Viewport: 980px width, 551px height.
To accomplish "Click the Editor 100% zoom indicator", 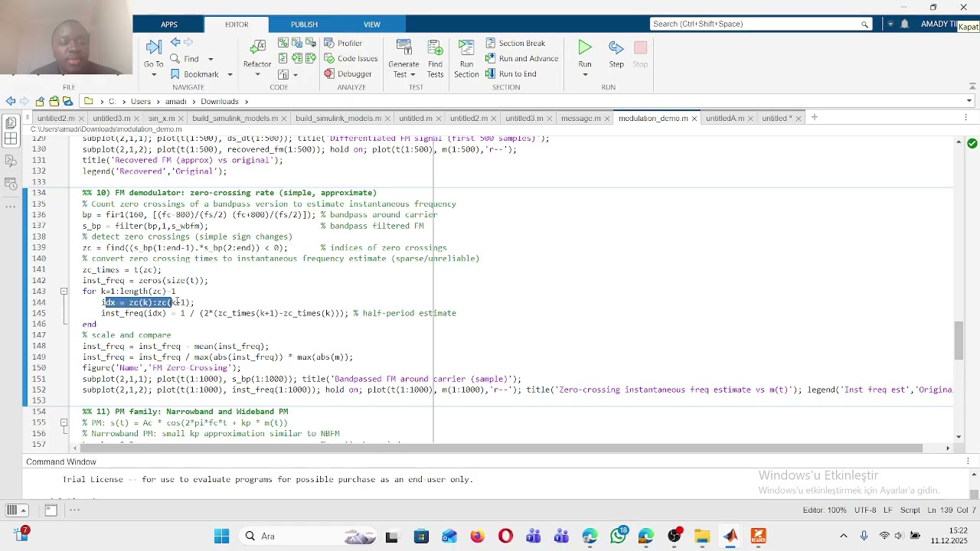I will point(825,510).
